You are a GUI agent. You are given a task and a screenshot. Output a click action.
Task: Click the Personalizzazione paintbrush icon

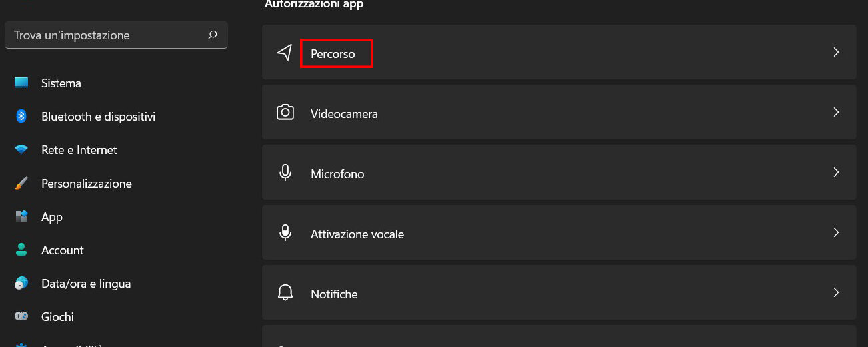click(21, 184)
